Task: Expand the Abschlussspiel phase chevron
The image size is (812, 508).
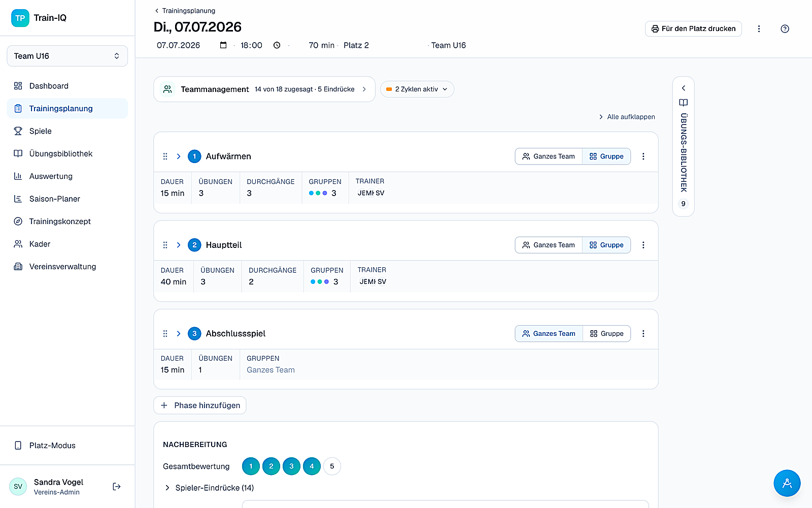Action: point(179,334)
